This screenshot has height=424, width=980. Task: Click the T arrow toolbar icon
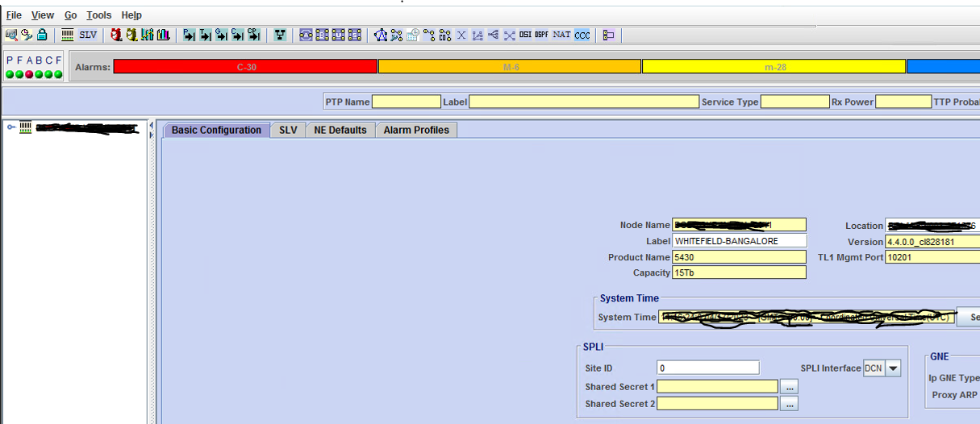point(205,35)
